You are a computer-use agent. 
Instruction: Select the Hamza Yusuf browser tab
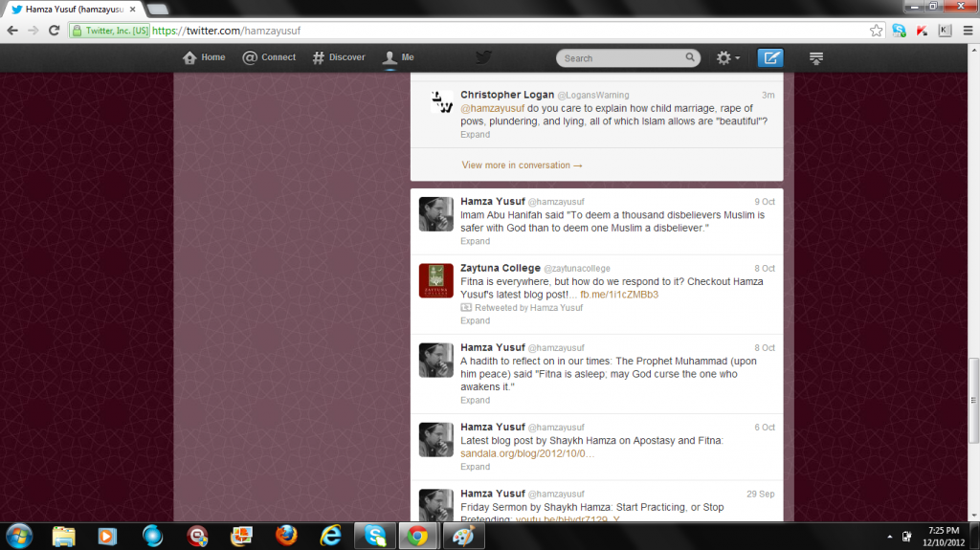[x=73, y=10]
